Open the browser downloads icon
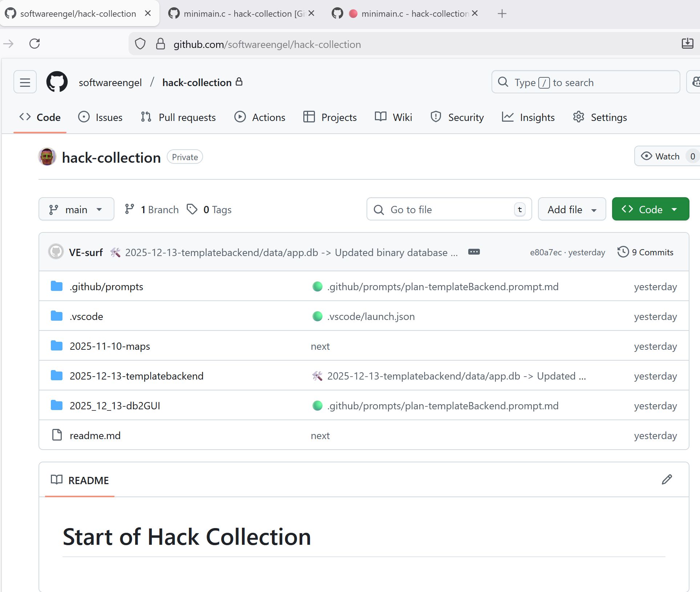This screenshot has width=700, height=592. point(687,44)
